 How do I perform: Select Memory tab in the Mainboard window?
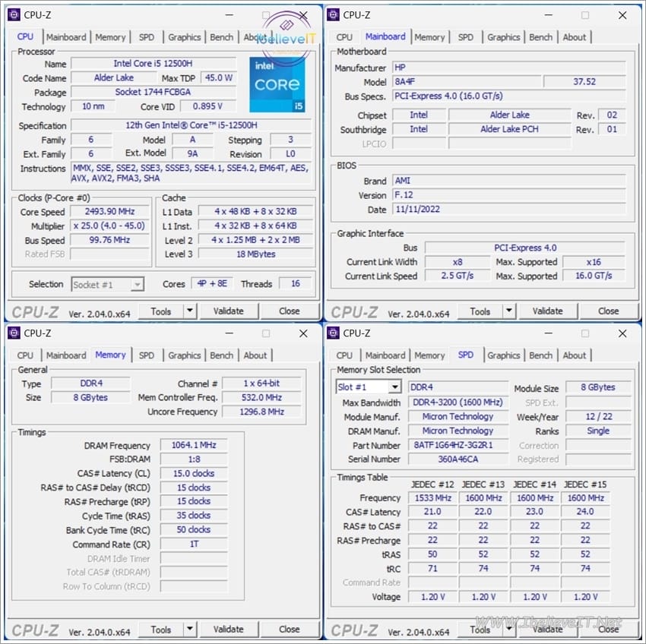(429, 37)
